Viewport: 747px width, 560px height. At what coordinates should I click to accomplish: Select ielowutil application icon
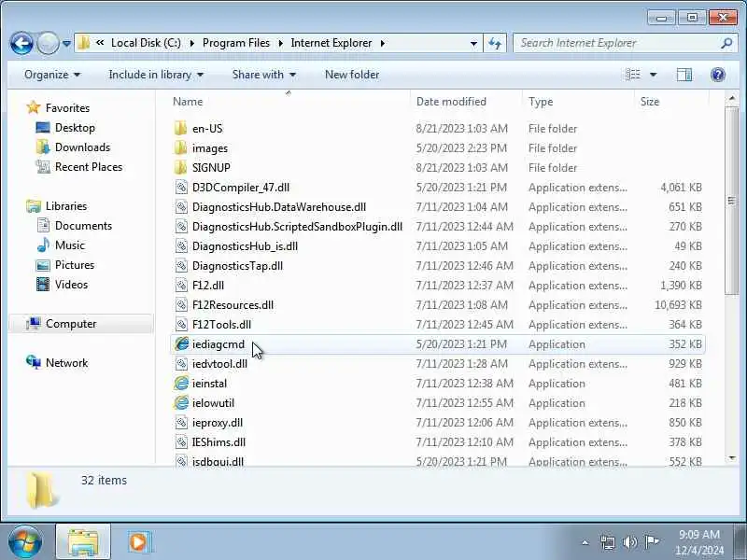point(181,403)
